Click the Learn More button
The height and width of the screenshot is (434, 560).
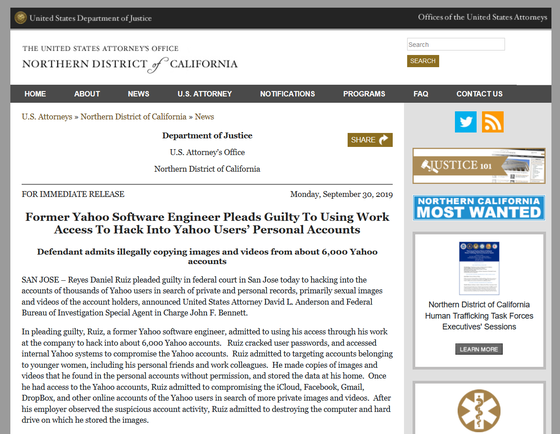[479, 349]
